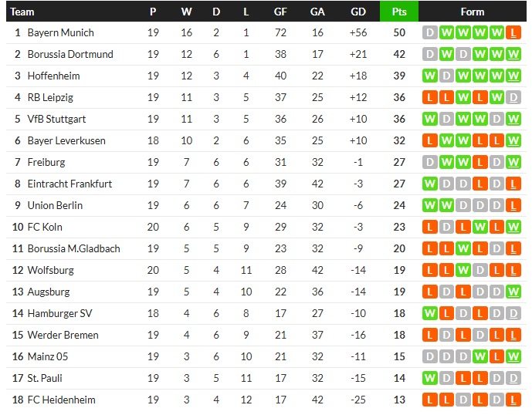This screenshot has height=415, width=532.
Task: Click Freiburg's loss form badge
Action: click(480, 162)
